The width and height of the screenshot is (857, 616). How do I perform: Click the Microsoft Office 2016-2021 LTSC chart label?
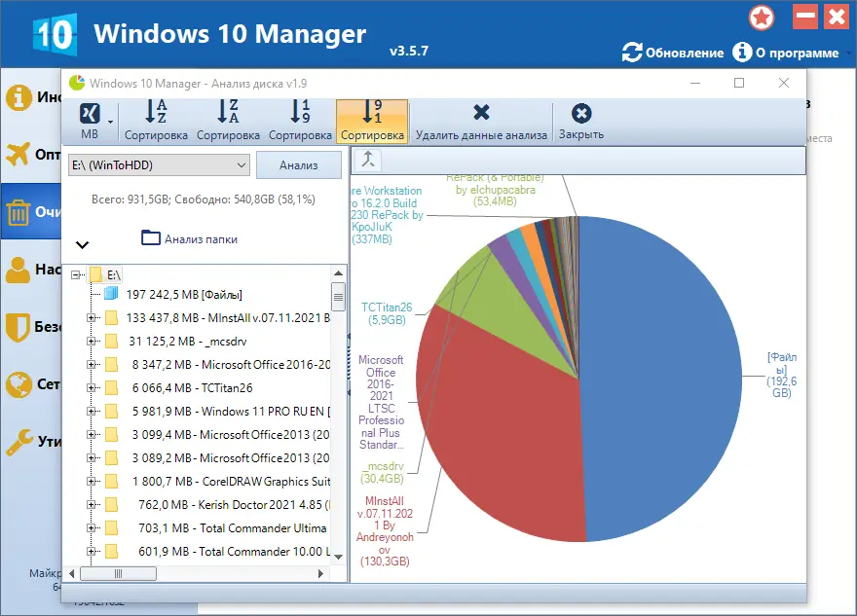tap(381, 402)
